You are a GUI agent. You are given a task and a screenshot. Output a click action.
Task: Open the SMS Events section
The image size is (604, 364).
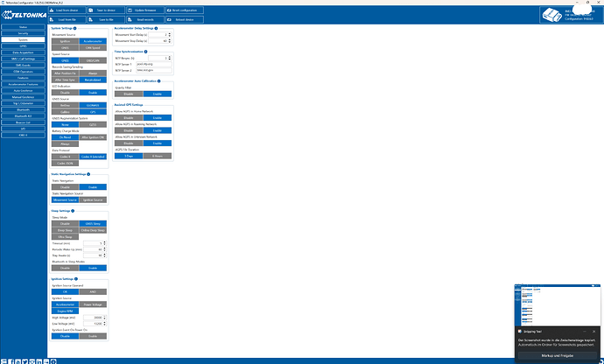(x=23, y=65)
